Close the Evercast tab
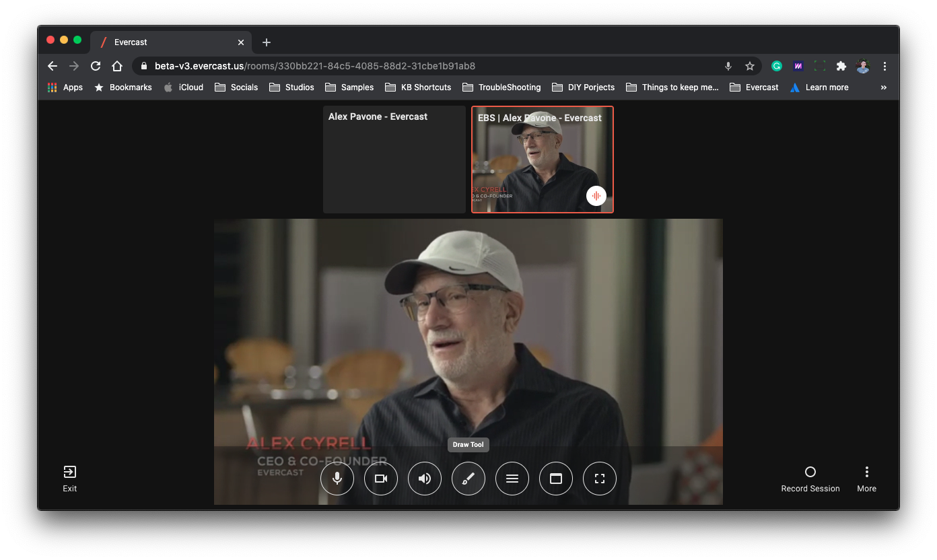Image resolution: width=937 pixels, height=560 pixels. point(241,42)
